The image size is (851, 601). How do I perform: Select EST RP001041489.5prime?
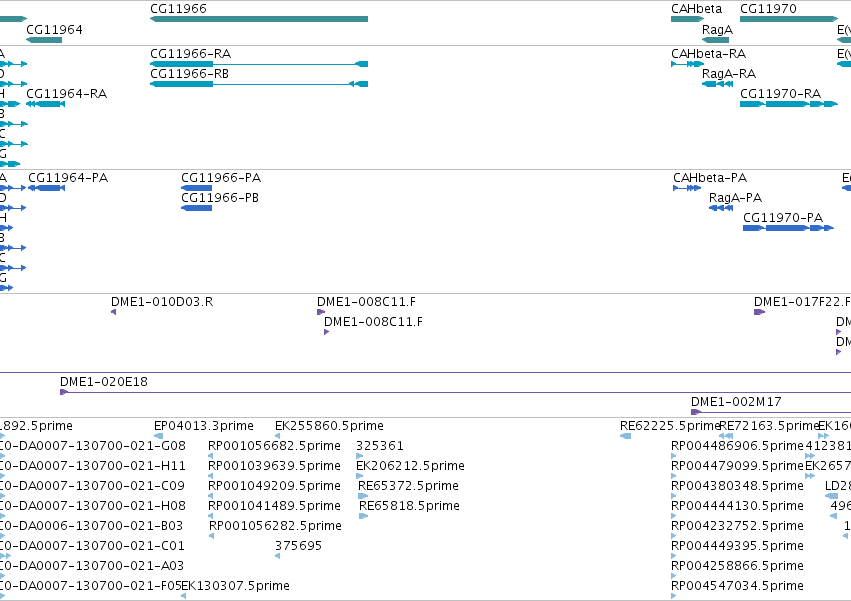pos(211,516)
